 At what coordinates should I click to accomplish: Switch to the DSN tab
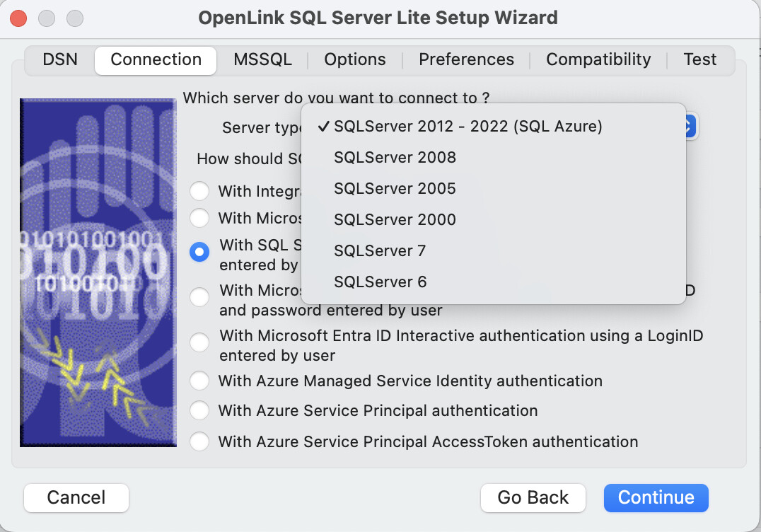pos(60,59)
